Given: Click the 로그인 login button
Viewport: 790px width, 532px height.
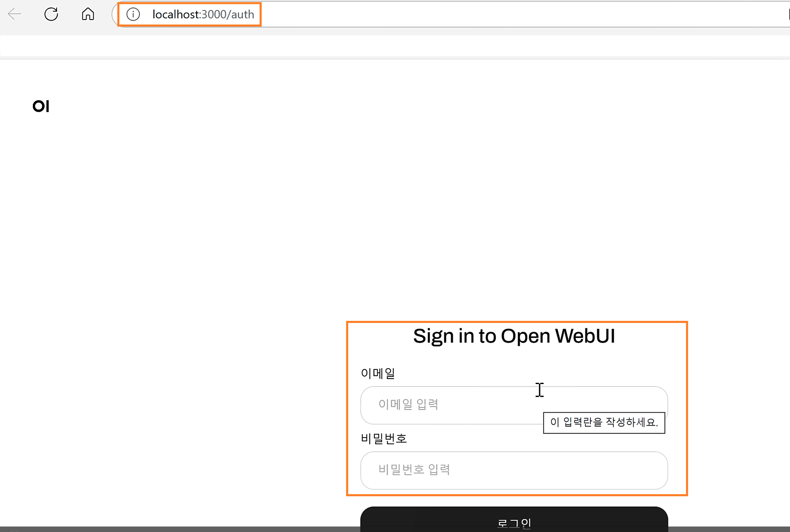Looking at the screenshot, I should tap(514, 520).
